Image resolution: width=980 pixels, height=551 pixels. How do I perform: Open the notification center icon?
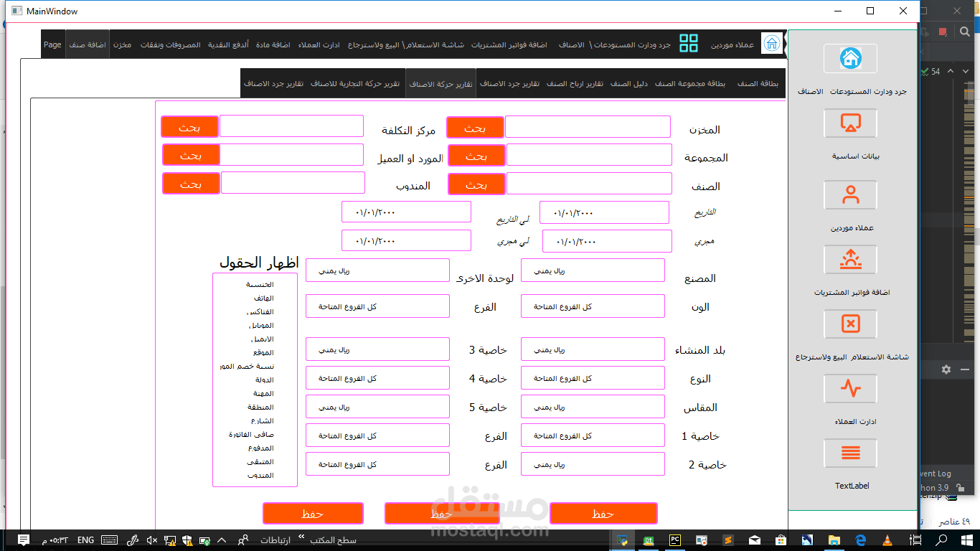point(23,540)
